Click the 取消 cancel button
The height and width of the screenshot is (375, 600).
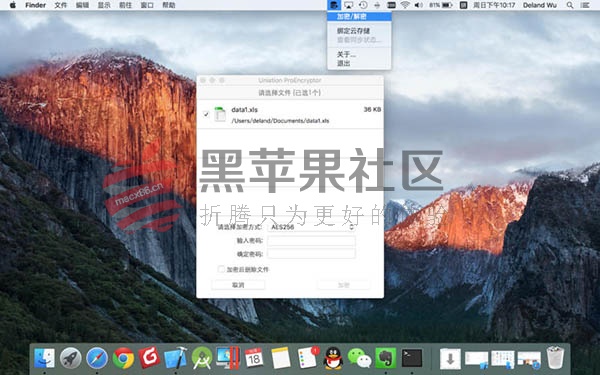(238, 285)
